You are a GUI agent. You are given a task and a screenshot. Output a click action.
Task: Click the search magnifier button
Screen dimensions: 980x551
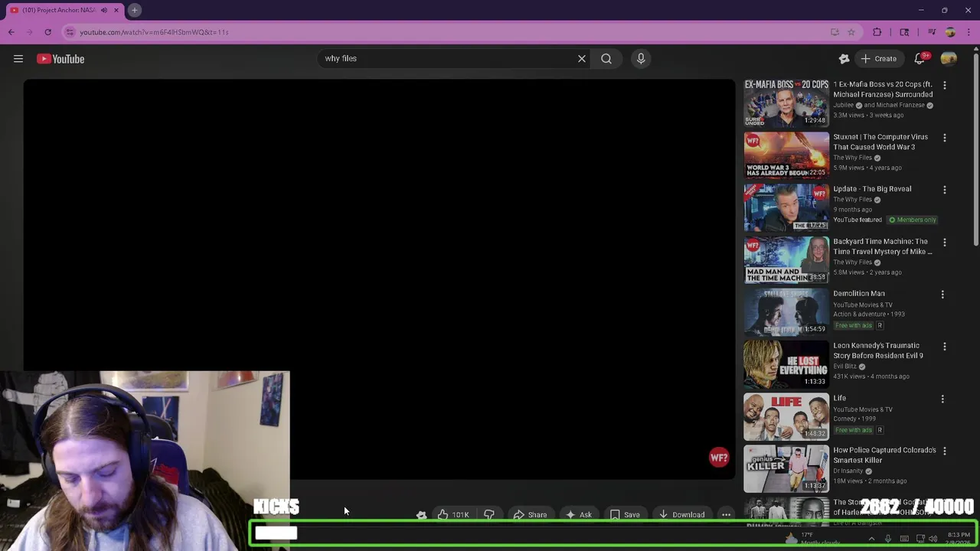[x=606, y=58]
